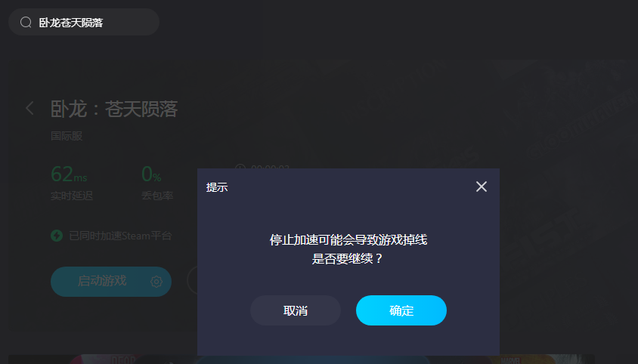Click the 已同时加速Steam平台 text
The width and height of the screenshot is (638, 364).
tap(120, 236)
